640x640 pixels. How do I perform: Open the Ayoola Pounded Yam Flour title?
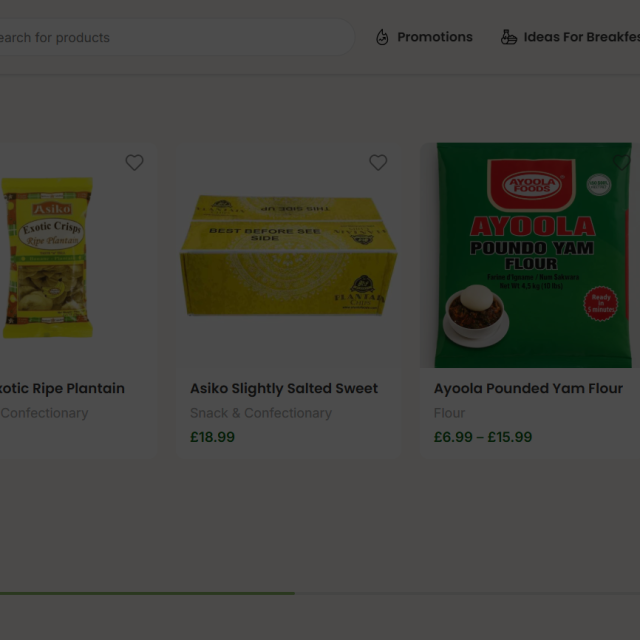tap(528, 388)
